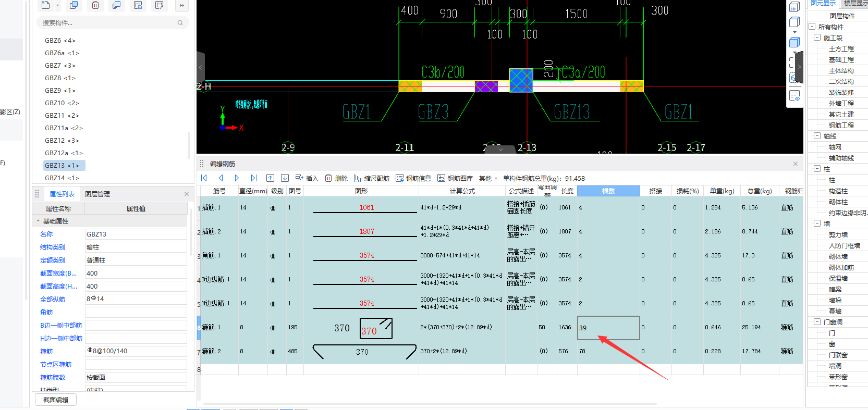Click the 缩尺配筋 button
Image resolution: width=868 pixels, height=410 pixels.
[371, 178]
